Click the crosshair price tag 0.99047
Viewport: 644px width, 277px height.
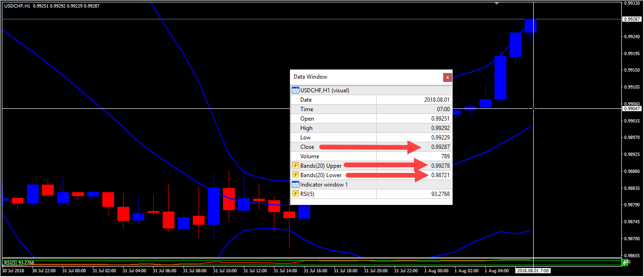[x=632, y=109]
